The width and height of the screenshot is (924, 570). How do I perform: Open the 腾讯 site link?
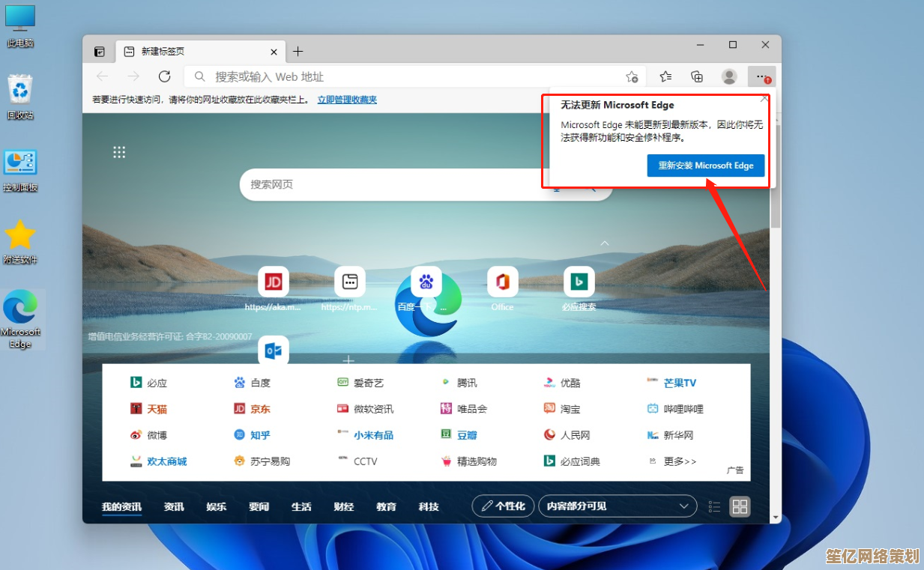(x=459, y=383)
